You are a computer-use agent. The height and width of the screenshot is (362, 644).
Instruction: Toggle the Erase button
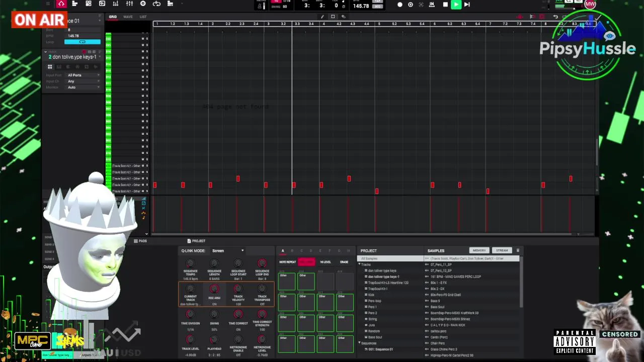point(344,262)
